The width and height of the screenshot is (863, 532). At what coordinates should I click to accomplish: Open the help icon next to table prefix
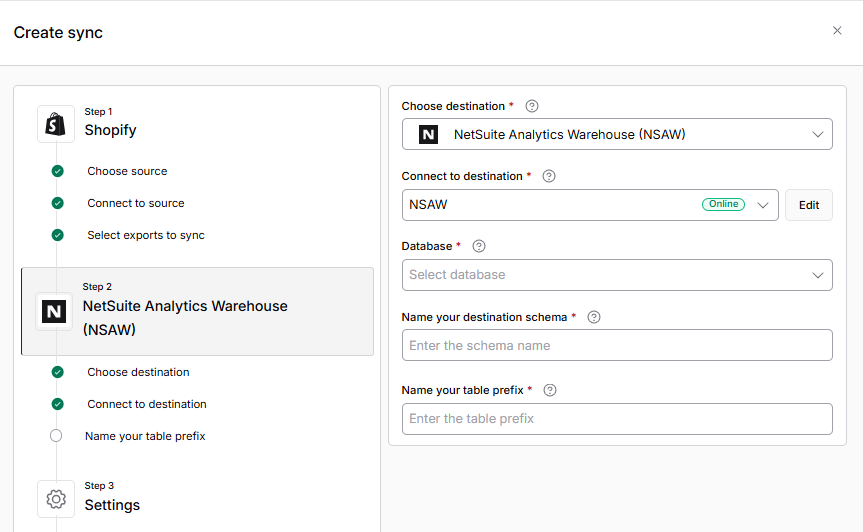click(550, 390)
